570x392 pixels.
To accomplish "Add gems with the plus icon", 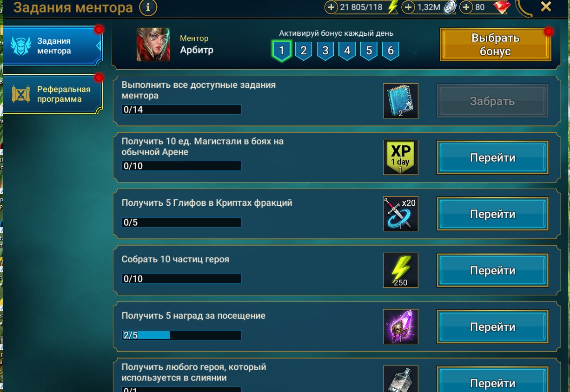I will [x=466, y=7].
